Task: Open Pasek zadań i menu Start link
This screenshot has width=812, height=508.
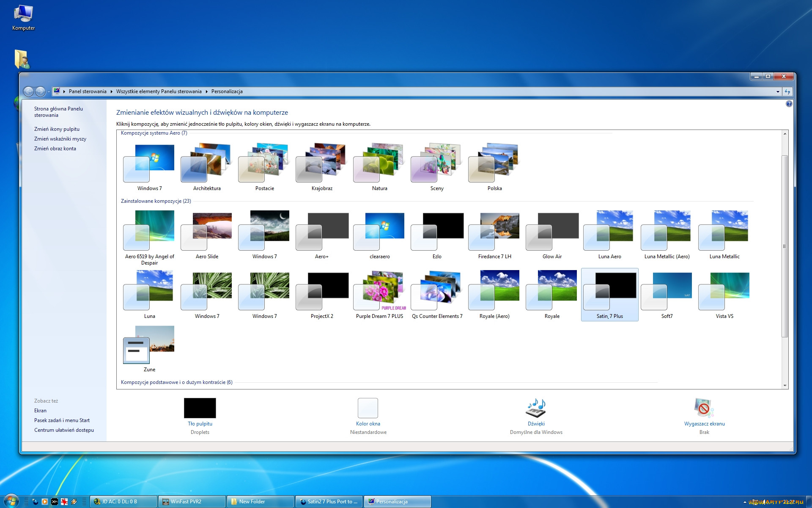Action: [62, 420]
